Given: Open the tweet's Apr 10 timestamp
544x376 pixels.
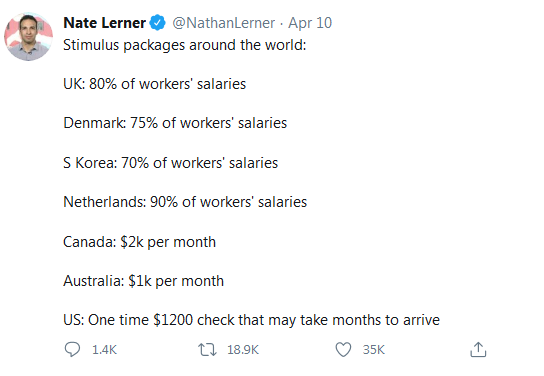Looking at the screenshot, I should 310,23.
